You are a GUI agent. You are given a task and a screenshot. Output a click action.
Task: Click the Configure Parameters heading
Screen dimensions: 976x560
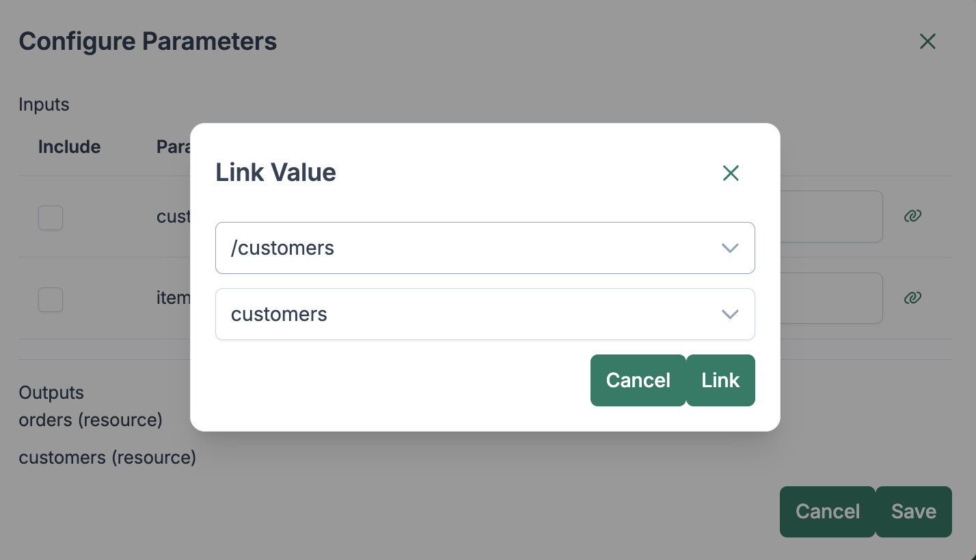click(148, 42)
